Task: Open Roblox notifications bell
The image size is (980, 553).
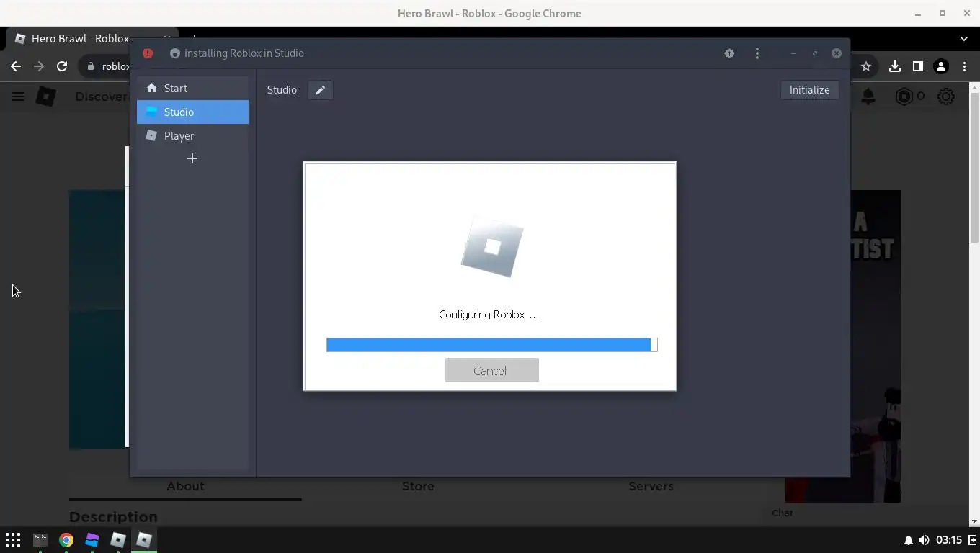Action: [x=868, y=96]
